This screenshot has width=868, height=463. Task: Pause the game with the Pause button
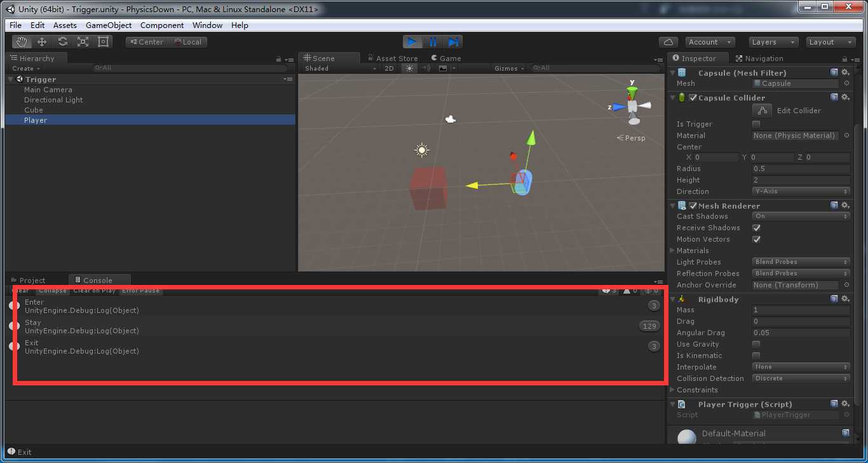433,42
